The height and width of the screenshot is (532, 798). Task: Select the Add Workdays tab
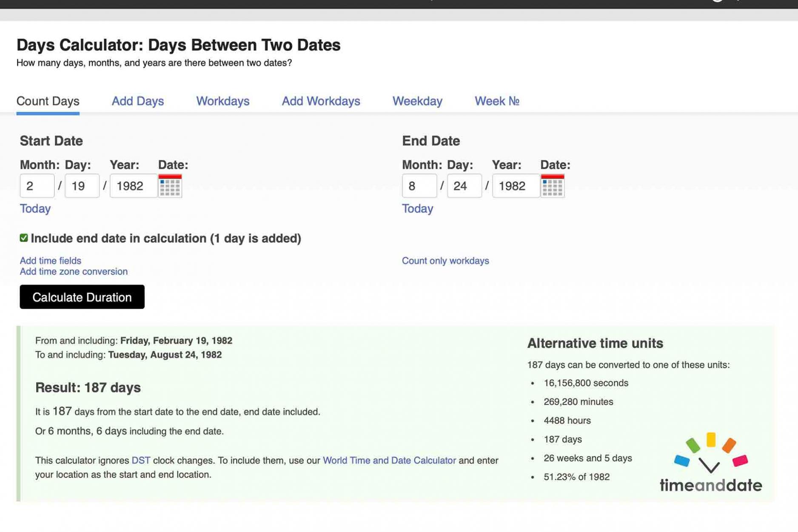(321, 101)
